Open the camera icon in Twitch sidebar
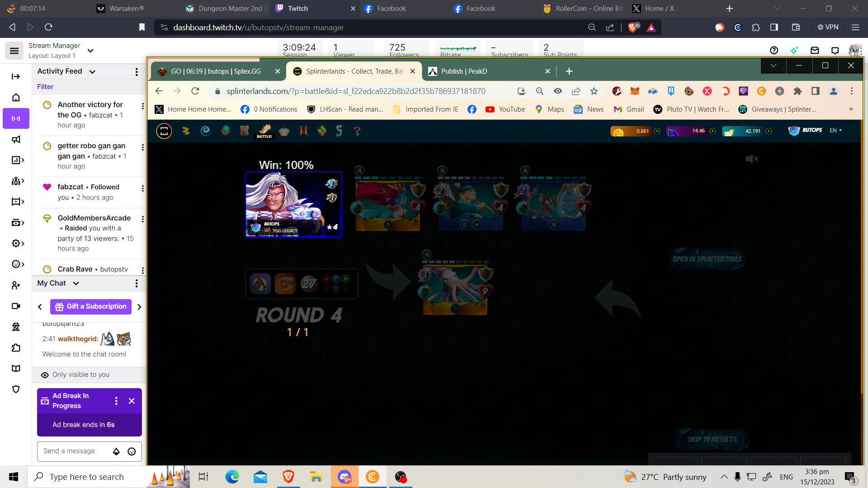868x488 pixels. point(16,306)
